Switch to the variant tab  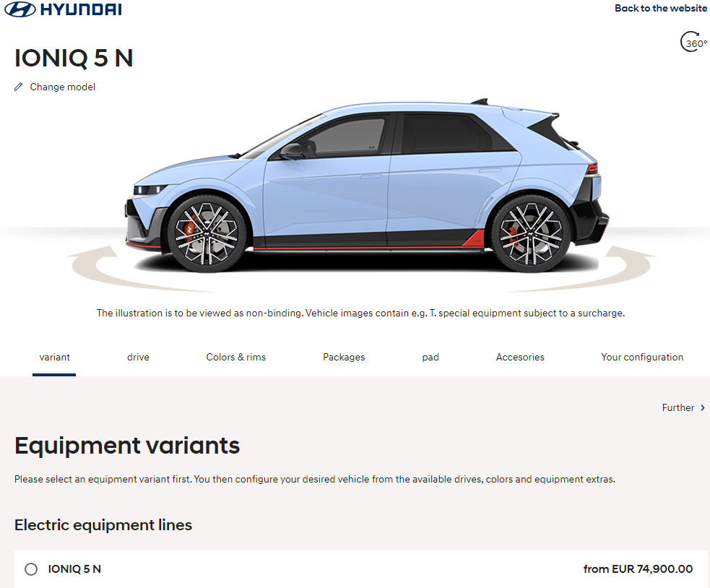(x=54, y=357)
